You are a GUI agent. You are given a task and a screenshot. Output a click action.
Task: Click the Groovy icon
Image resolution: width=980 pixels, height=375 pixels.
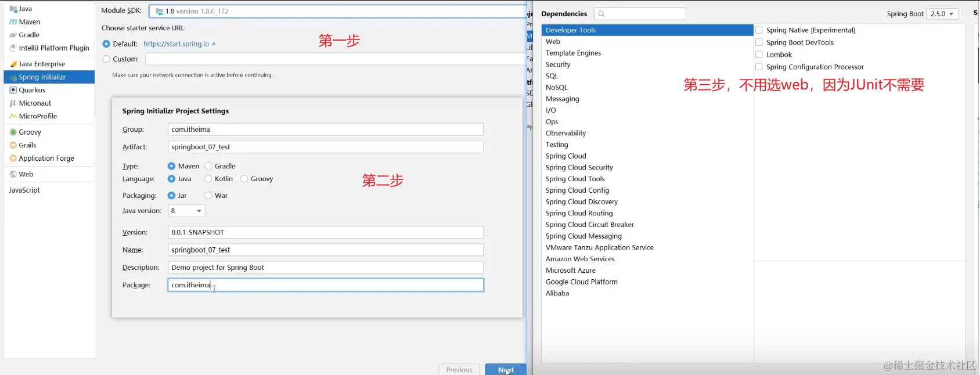(13, 132)
